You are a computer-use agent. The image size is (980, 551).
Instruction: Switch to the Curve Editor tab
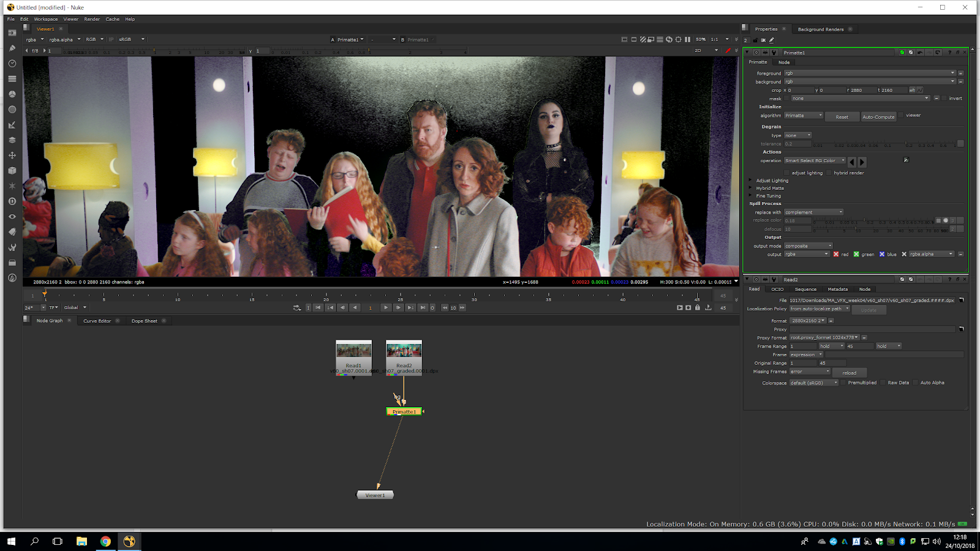tap(97, 321)
